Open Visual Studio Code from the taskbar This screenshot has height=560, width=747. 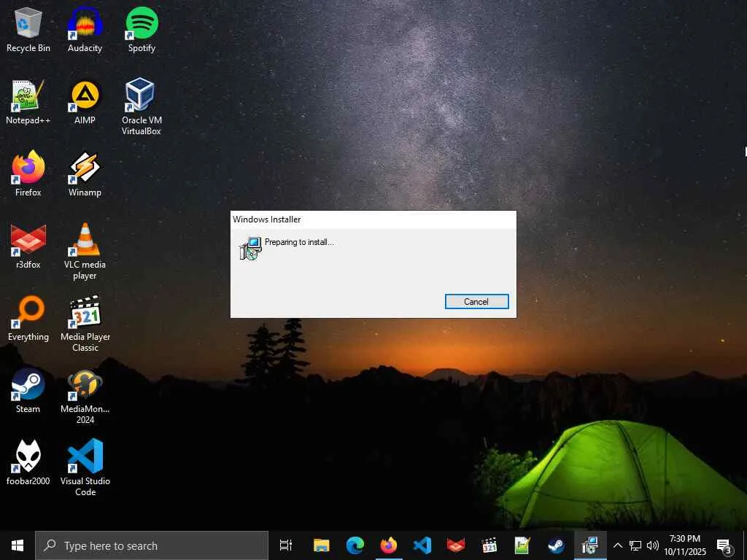(422, 545)
